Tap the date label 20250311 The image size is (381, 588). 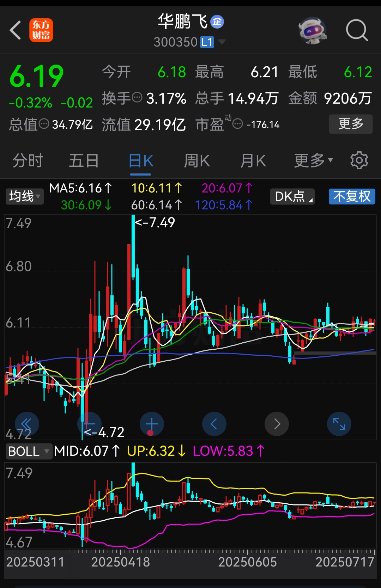click(x=35, y=562)
